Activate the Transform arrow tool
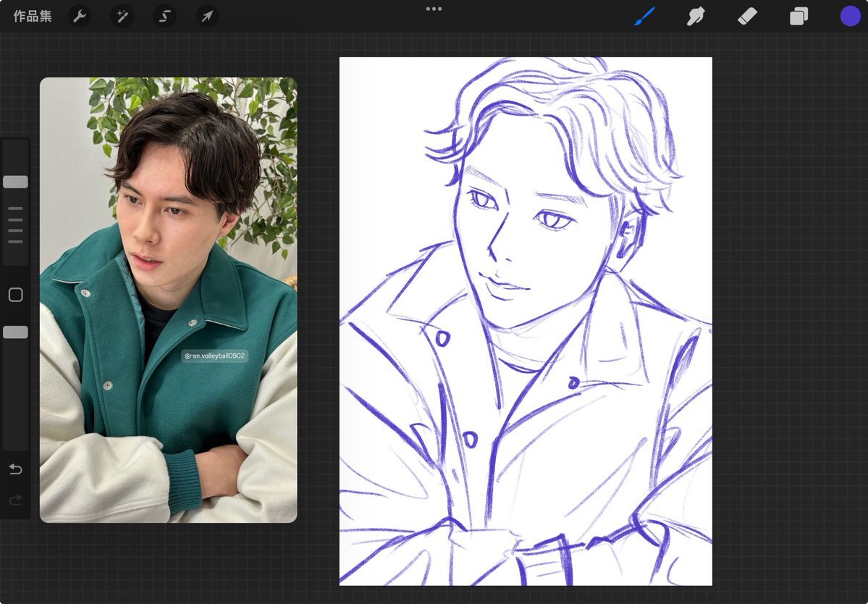868x604 pixels. point(207,16)
